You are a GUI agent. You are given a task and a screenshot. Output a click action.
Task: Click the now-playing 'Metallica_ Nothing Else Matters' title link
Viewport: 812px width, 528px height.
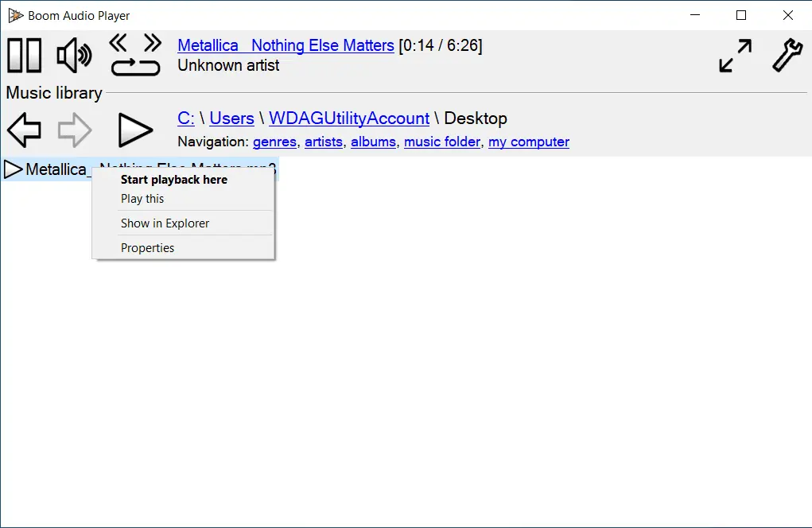click(286, 45)
